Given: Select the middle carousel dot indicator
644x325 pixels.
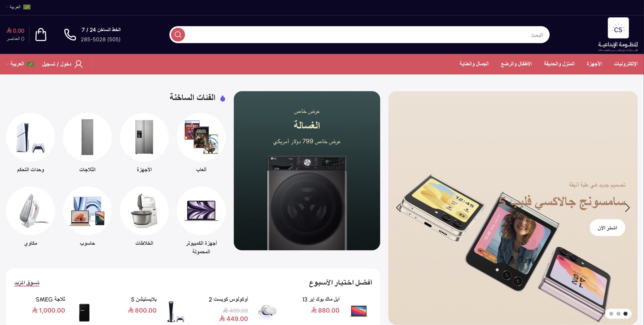Looking at the screenshot, I should tap(618, 314).
